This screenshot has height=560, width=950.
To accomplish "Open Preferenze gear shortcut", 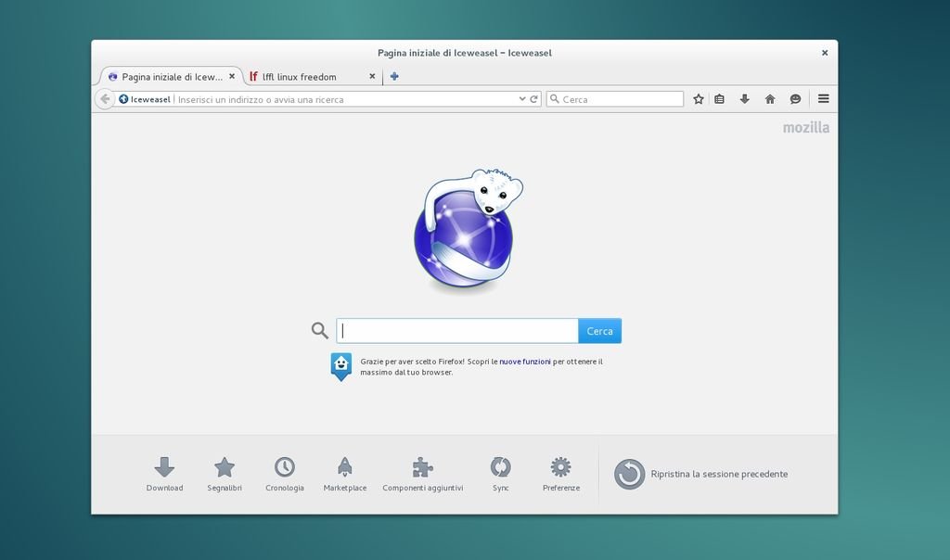I will point(561,474).
